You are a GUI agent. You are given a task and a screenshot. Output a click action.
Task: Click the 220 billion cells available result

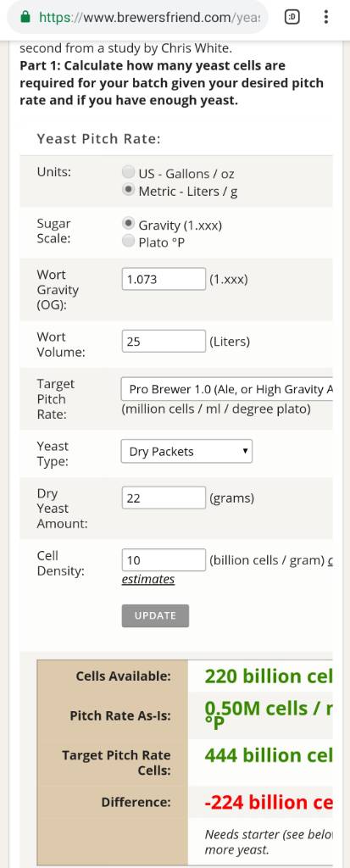pos(269,676)
